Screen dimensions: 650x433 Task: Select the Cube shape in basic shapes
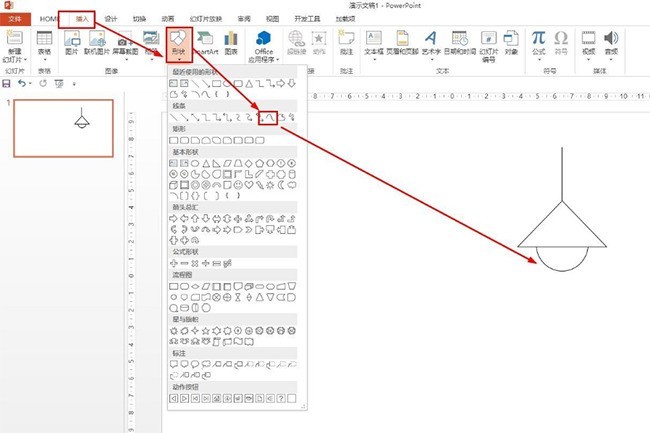[x=174, y=185]
